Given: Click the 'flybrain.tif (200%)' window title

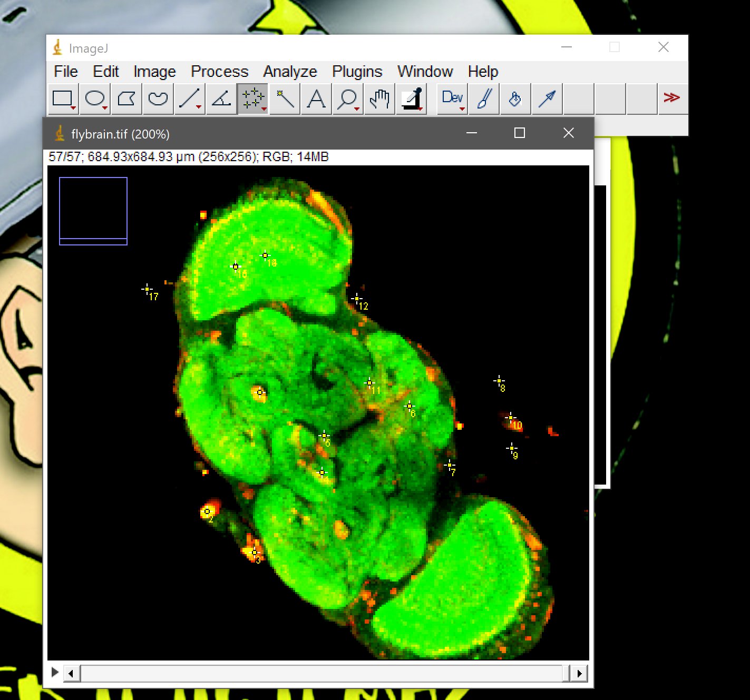Looking at the screenshot, I should tap(120, 134).
